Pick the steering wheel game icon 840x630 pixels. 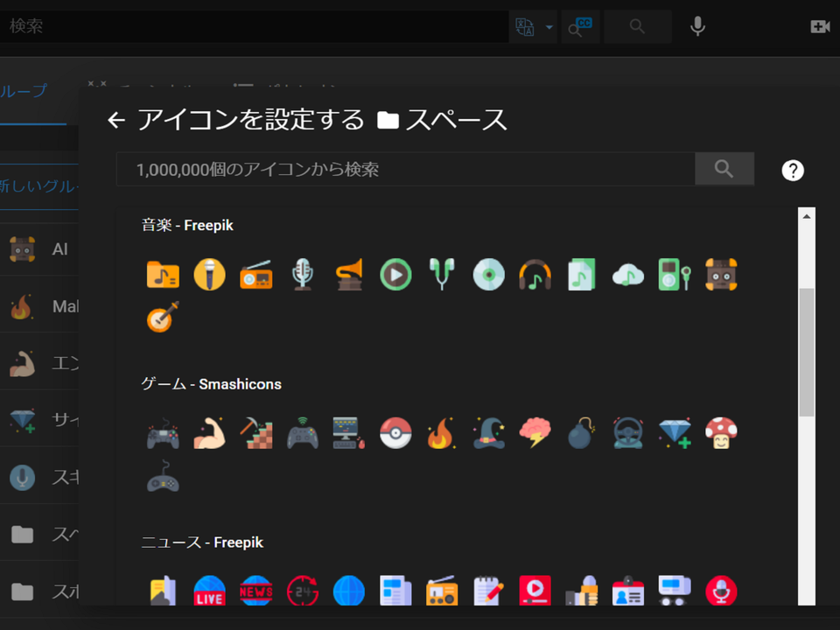point(628,433)
